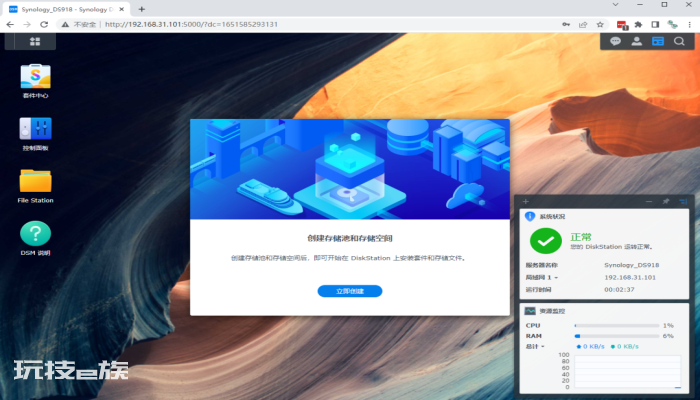
Task: Open Chrome three-dot menu
Action: [689, 25]
